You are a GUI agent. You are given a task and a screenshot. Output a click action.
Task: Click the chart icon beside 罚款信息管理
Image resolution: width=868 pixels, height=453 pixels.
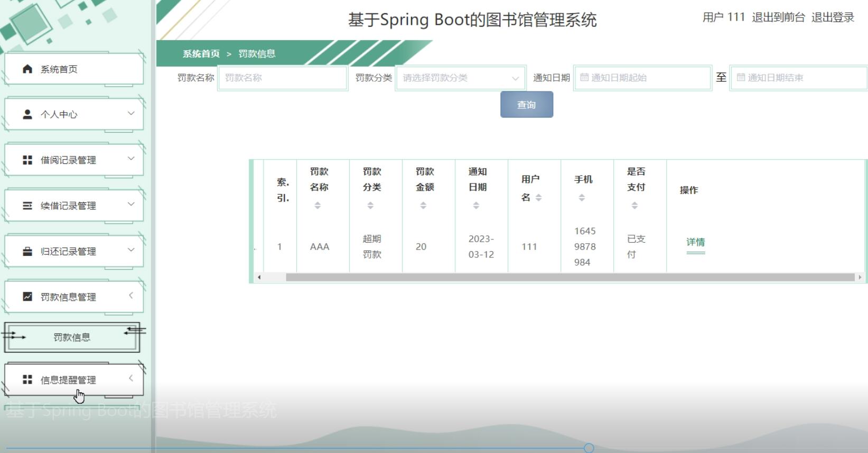pos(27,297)
